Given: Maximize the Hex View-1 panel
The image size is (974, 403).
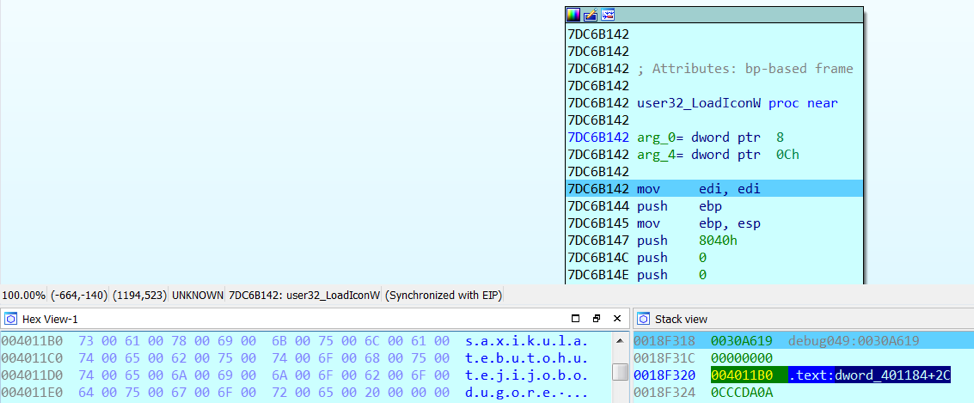Looking at the screenshot, I should [x=576, y=319].
